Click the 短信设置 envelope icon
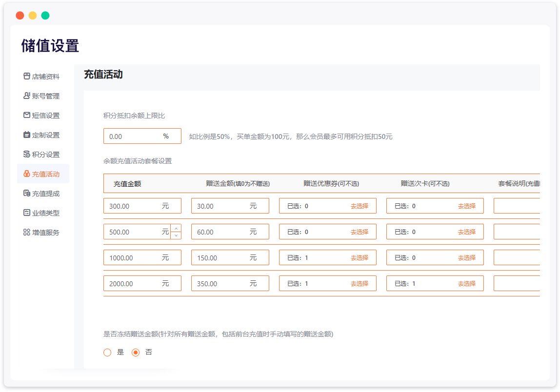560x392 pixels. 27,116
